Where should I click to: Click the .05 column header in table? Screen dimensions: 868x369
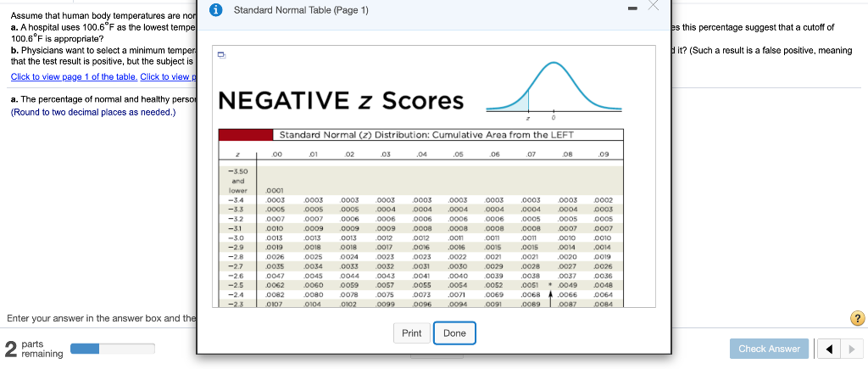(x=458, y=154)
